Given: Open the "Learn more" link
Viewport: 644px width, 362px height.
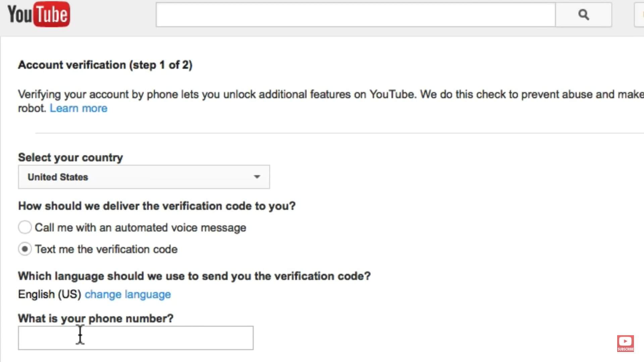Looking at the screenshot, I should (x=78, y=108).
